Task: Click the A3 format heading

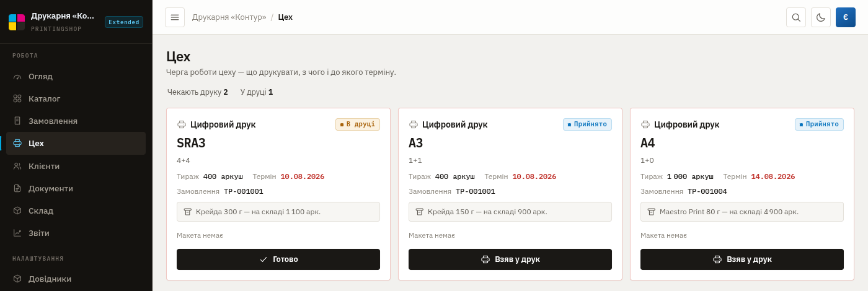Action: [x=416, y=144]
